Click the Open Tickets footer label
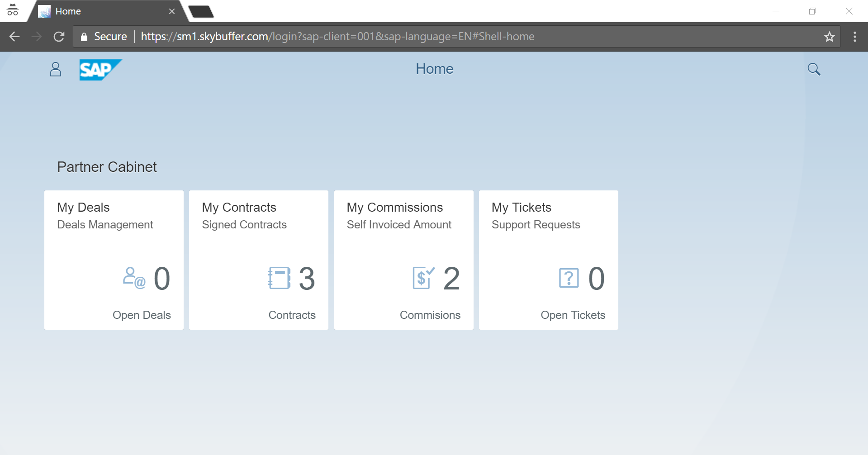 [573, 315]
